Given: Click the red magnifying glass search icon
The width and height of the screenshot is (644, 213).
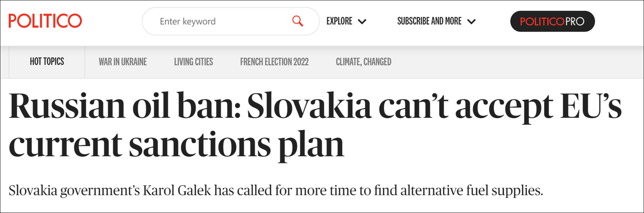Looking at the screenshot, I should click(x=298, y=21).
